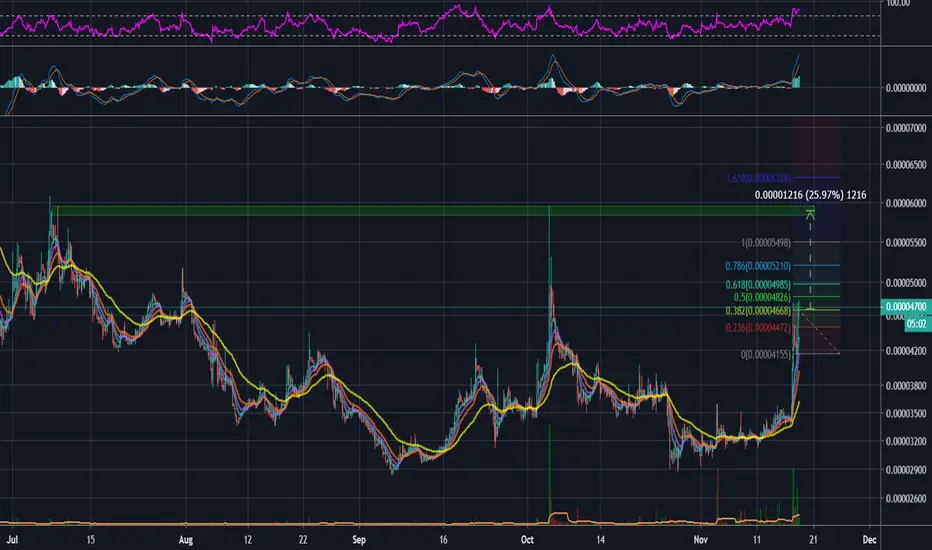This screenshot has height=550, width=932.
Task: Click the 0.00002900 price axis label
Action: pyautogui.click(x=906, y=470)
